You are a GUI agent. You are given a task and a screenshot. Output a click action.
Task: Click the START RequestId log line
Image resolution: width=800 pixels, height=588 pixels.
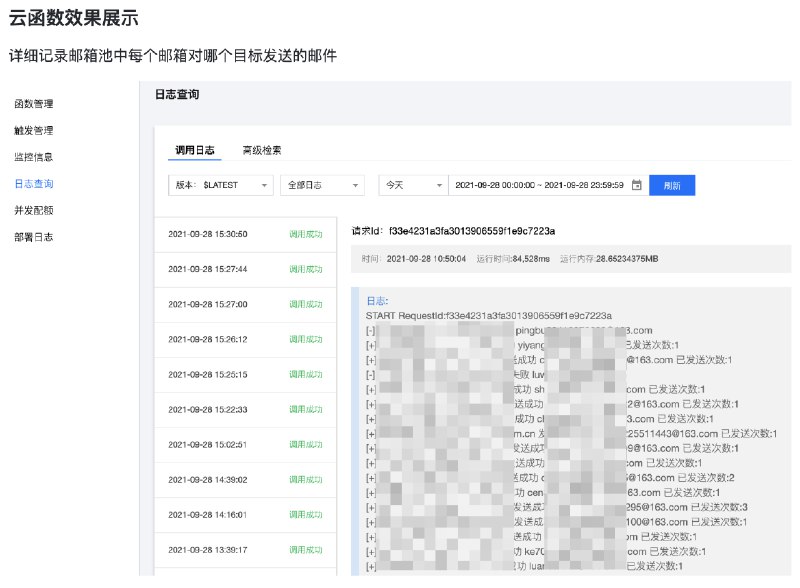489,316
